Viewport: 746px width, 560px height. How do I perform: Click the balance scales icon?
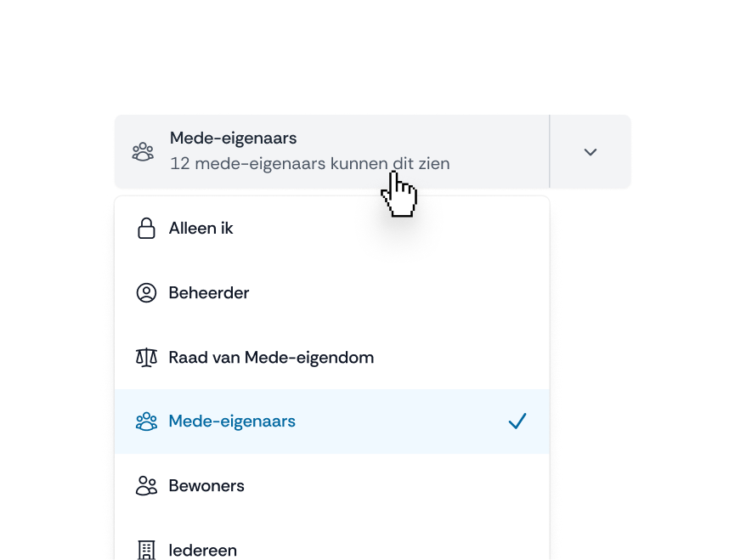pos(146,358)
